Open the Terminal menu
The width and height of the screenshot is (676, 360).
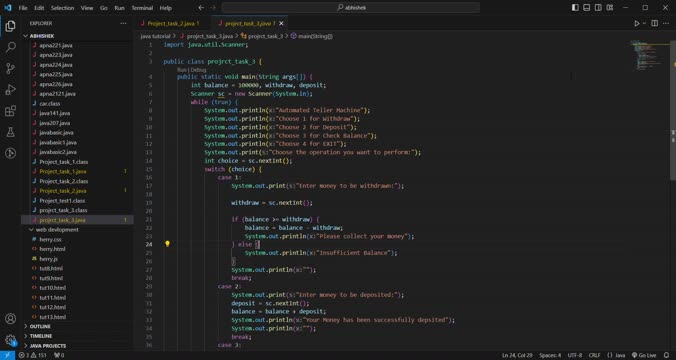click(142, 8)
